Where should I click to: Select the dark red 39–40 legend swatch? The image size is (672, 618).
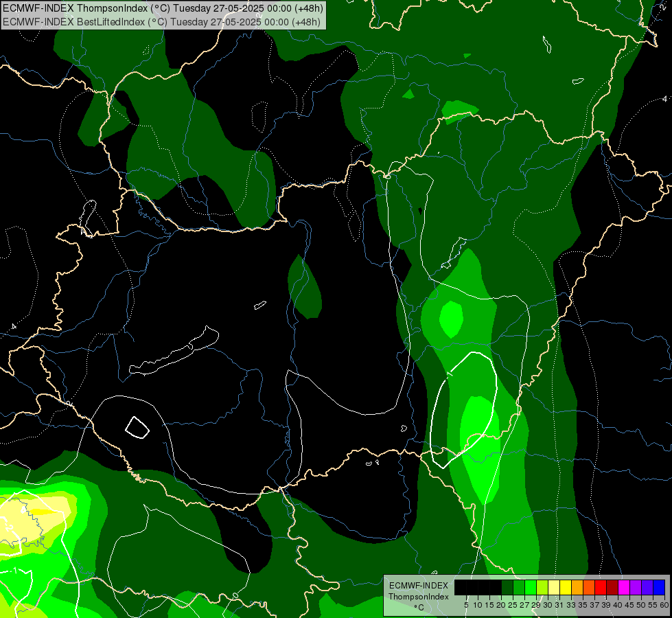coord(612,587)
